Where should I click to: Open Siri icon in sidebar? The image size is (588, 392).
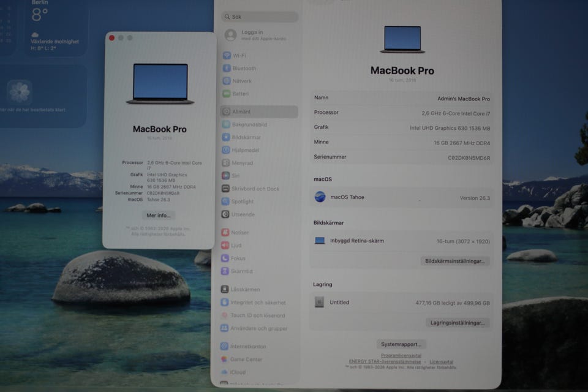coord(225,176)
